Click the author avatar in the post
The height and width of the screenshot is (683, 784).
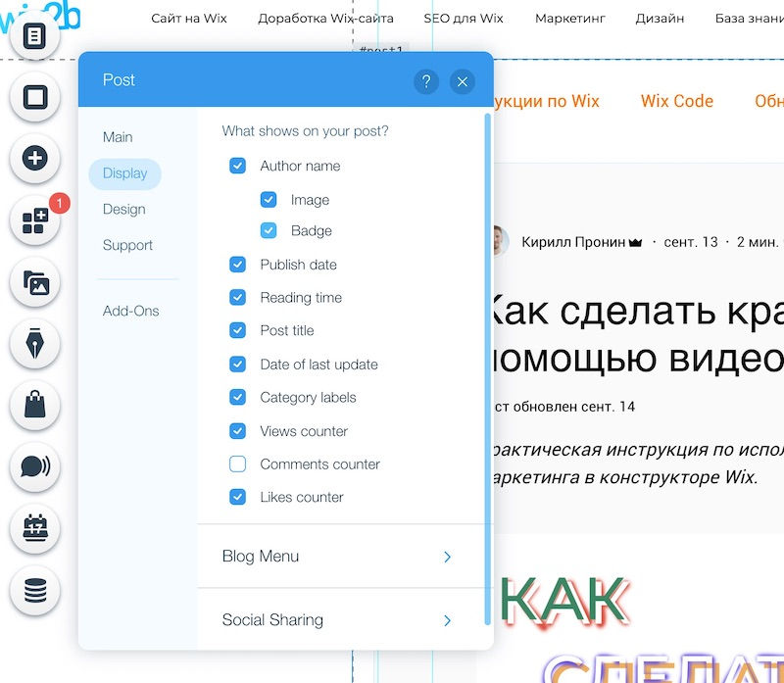(501, 241)
